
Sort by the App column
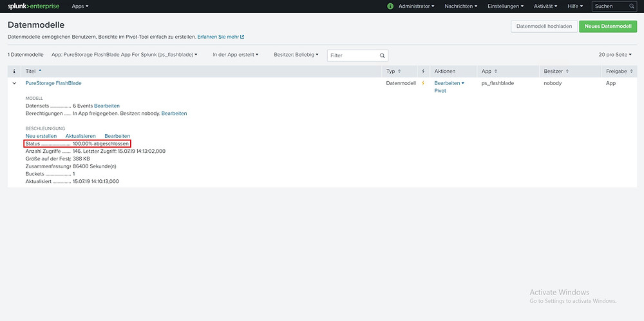coord(489,71)
